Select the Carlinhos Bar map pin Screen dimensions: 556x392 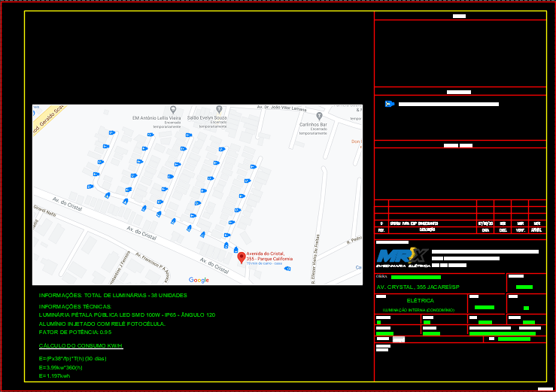(320, 116)
